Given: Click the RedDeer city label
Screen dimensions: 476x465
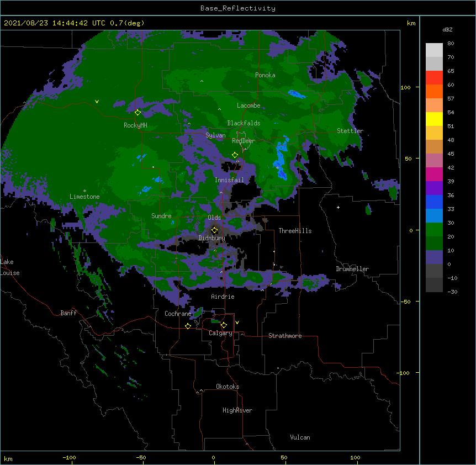Looking at the screenshot, I should click(244, 140).
